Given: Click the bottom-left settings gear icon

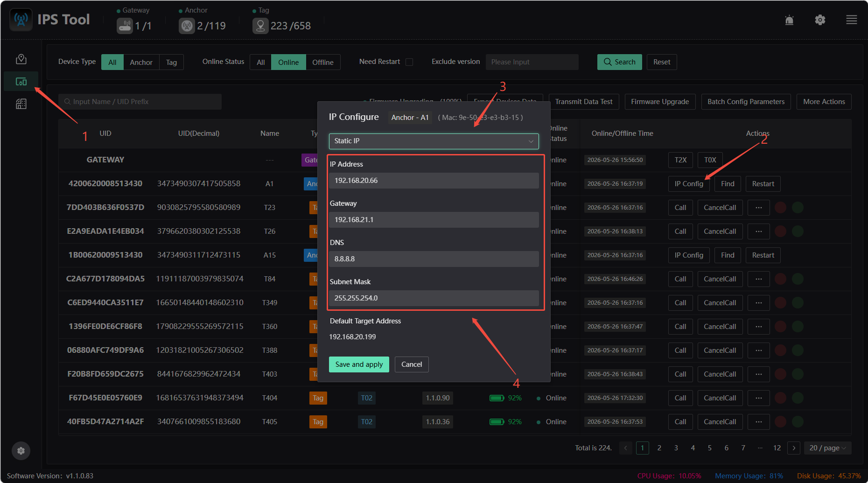Looking at the screenshot, I should click(21, 451).
